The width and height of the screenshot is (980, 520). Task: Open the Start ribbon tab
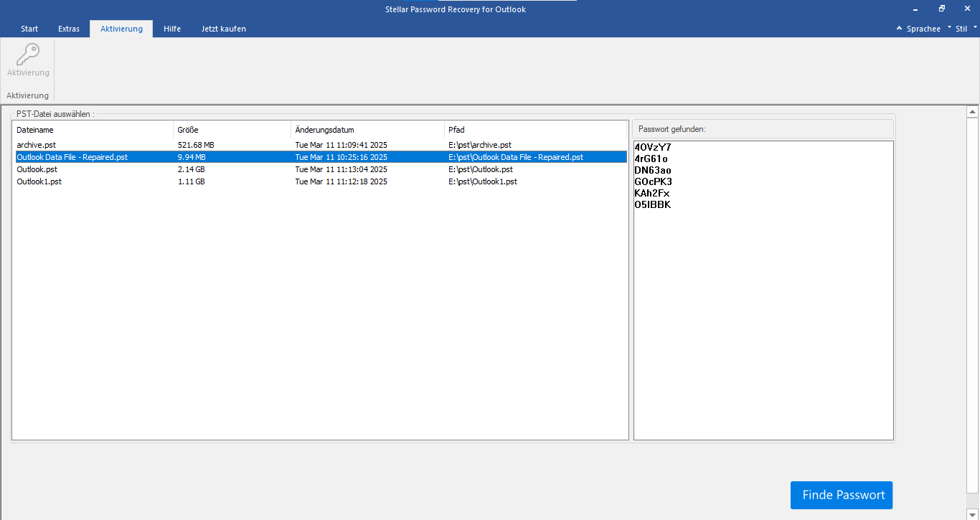(29, 29)
